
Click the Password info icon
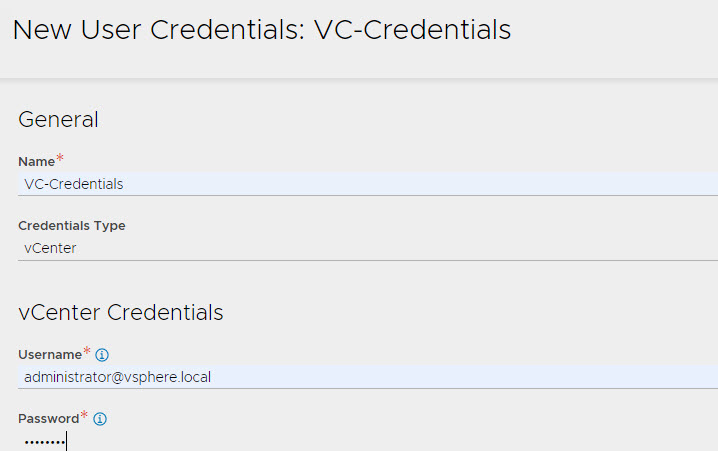[x=100, y=419]
